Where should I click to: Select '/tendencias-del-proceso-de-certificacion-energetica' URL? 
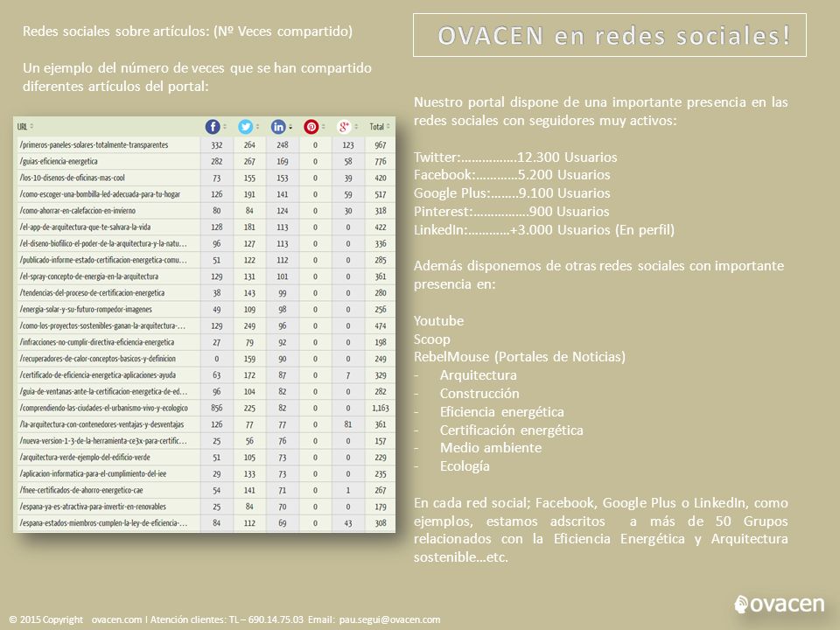point(92,293)
